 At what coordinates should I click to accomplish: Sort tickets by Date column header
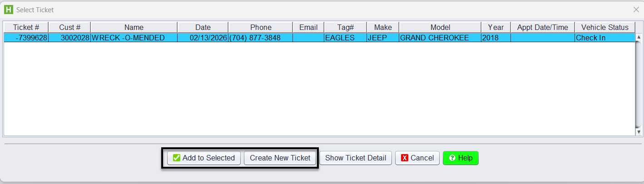point(203,28)
